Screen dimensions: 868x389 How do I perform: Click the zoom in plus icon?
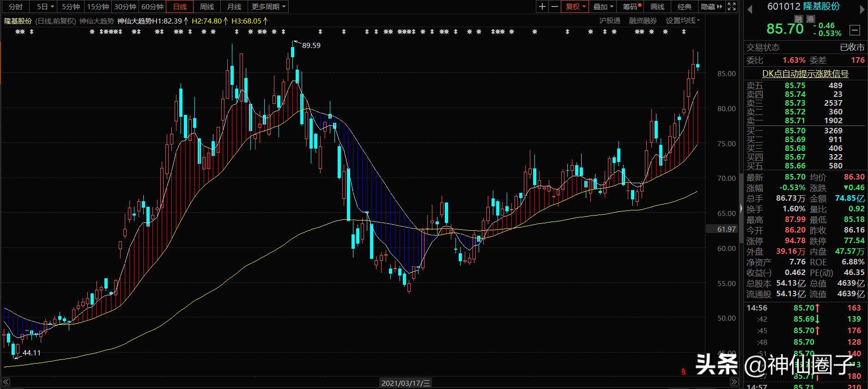click(x=542, y=6)
